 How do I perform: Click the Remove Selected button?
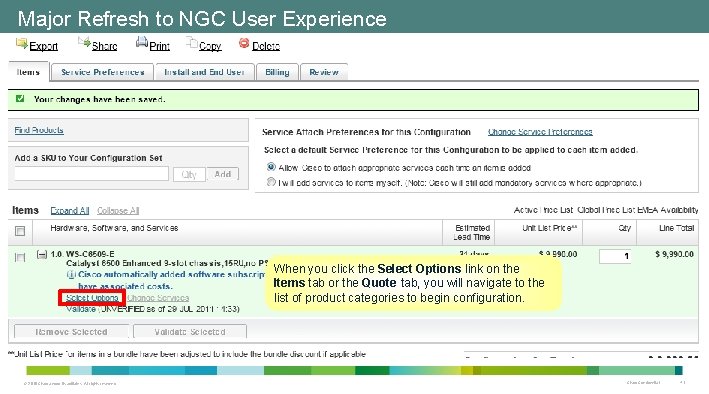coord(71,332)
